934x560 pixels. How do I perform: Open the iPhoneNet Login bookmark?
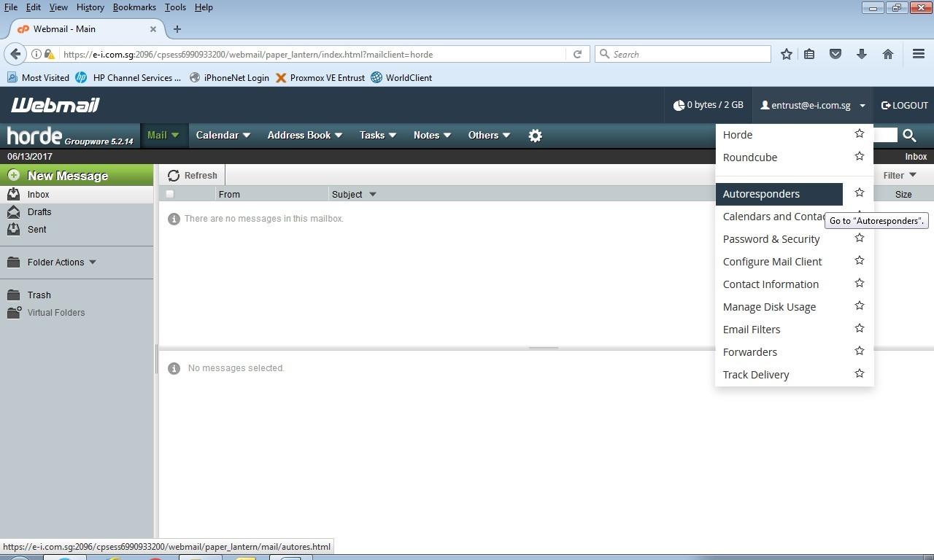point(229,77)
